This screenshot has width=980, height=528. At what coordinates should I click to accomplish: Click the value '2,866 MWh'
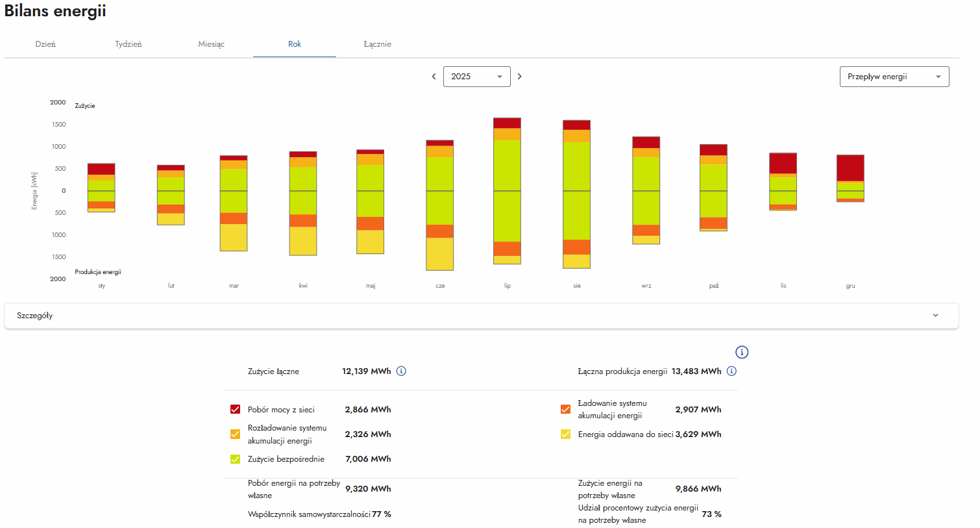click(x=368, y=410)
